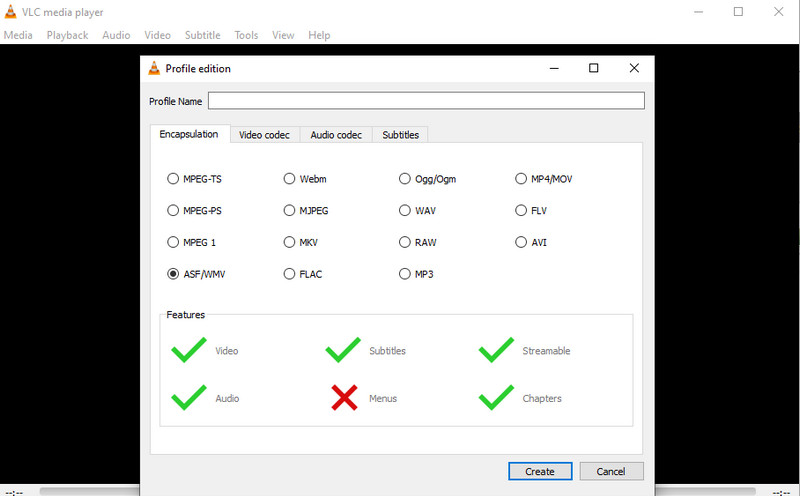Click the VLC cone icon in dialog title
The height and width of the screenshot is (496, 800).
click(x=154, y=69)
